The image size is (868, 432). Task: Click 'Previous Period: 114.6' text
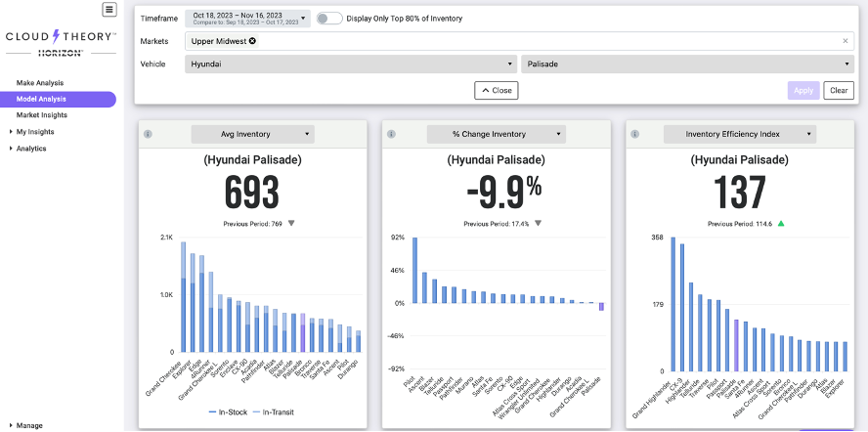740,224
